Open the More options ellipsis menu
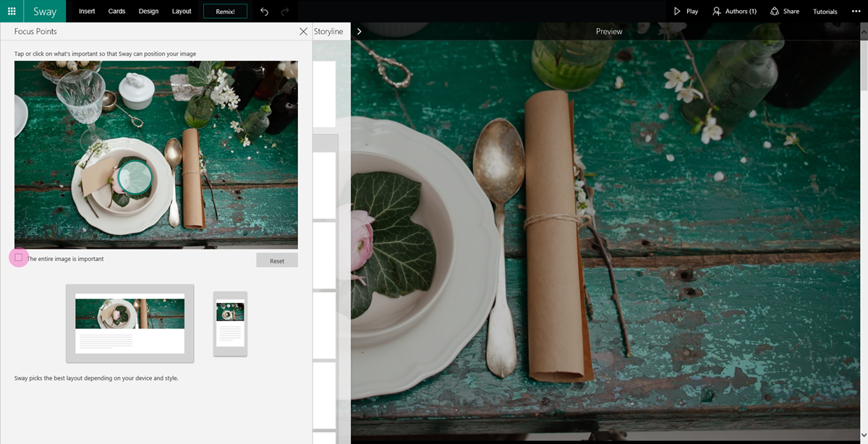Viewport: 868px width, 444px height. point(856,11)
